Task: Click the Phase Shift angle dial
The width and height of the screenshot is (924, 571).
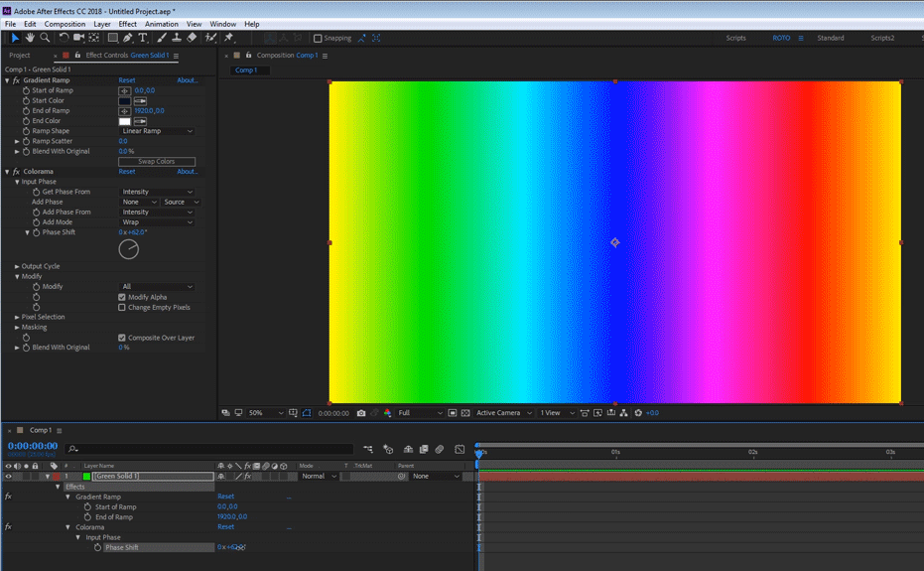Action: coord(128,249)
